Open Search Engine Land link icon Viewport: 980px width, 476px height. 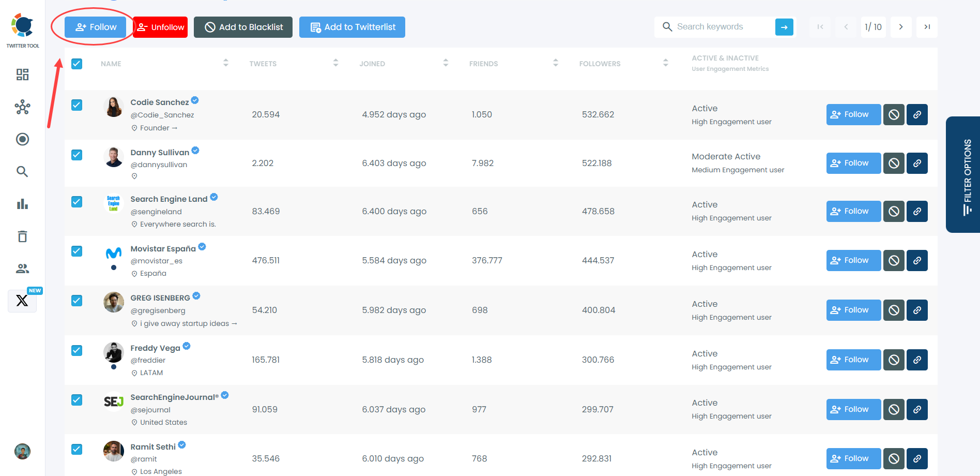coord(917,211)
